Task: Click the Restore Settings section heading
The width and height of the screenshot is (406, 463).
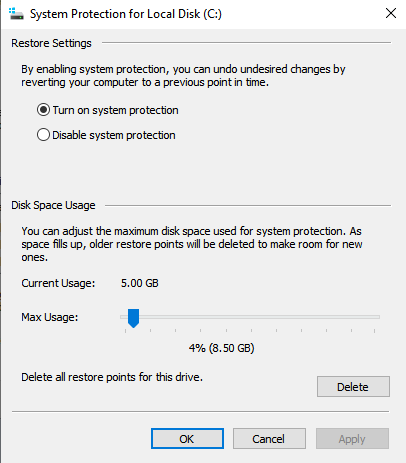Action: pos(51,43)
